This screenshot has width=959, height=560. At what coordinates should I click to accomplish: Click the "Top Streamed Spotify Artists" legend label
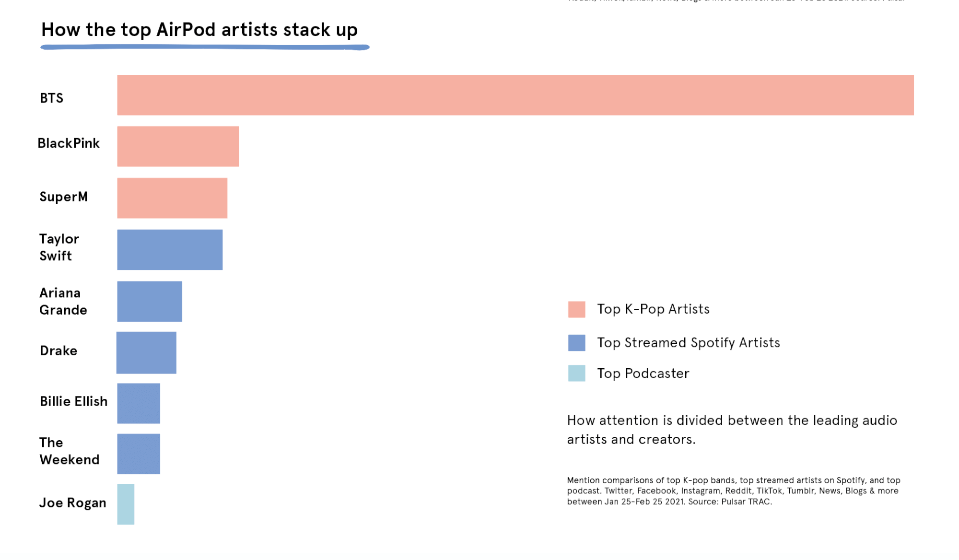[689, 343]
